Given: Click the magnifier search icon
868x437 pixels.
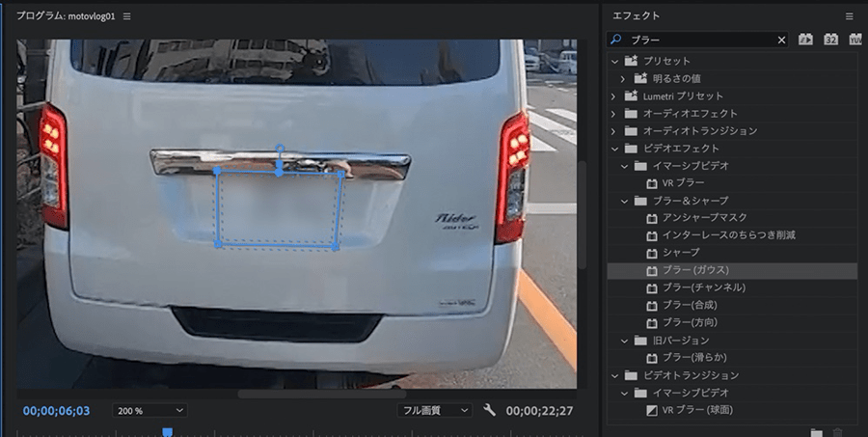Looking at the screenshot, I should coord(616,41).
